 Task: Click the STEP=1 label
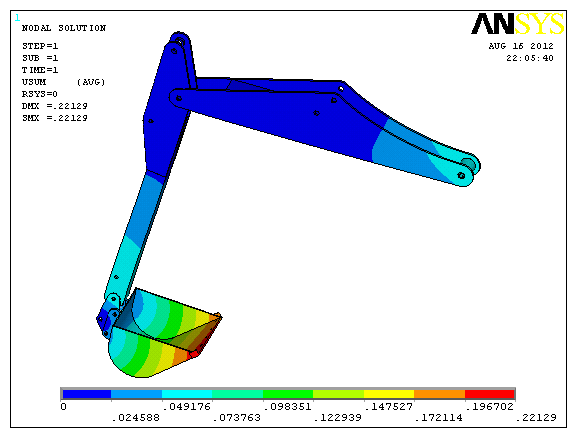point(40,46)
